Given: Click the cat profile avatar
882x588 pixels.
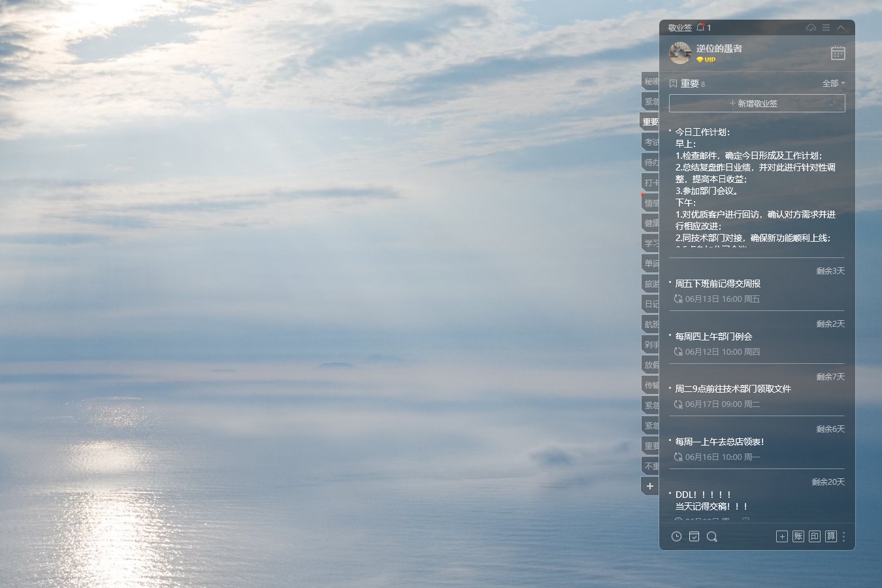Looking at the screenshot, I should [680, 53].
